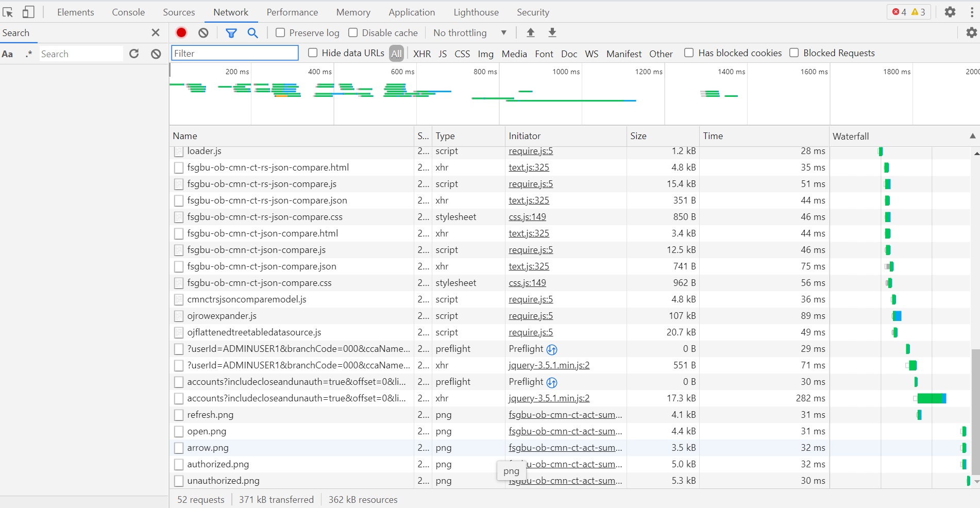Viewport: 980px width, 508px height.
Task: Click the import HAR file upload icon
Action: coord(531,32)
